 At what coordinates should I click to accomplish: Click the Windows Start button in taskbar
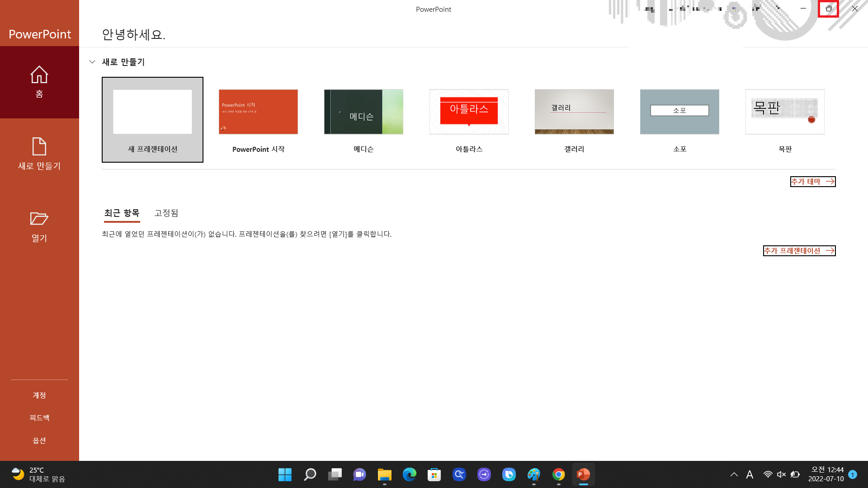[285, 474]
